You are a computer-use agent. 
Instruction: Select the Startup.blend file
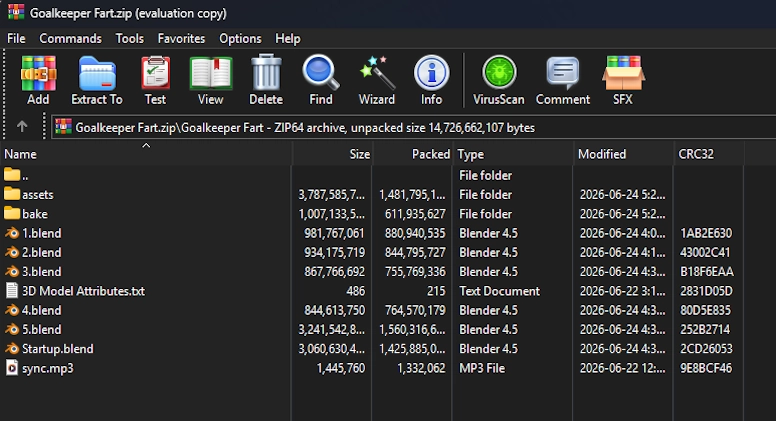pos(57,349)
